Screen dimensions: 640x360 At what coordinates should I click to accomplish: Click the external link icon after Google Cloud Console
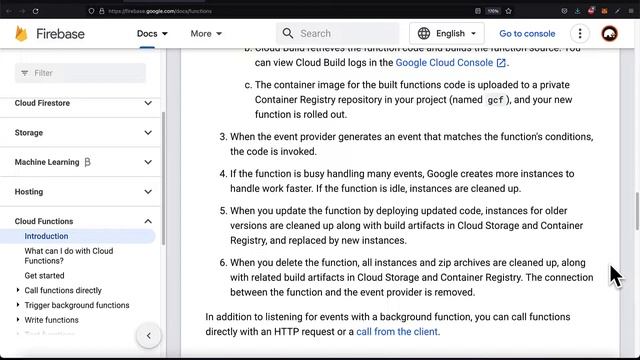coord(501,63)
